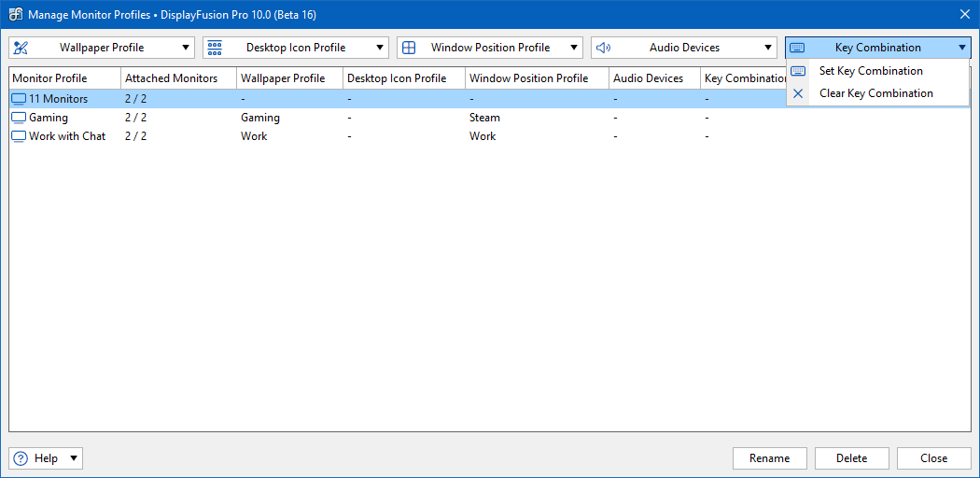Click the desktop icon grid icon
The height and width of the screenshot is (478, 980).
point(215,48)
